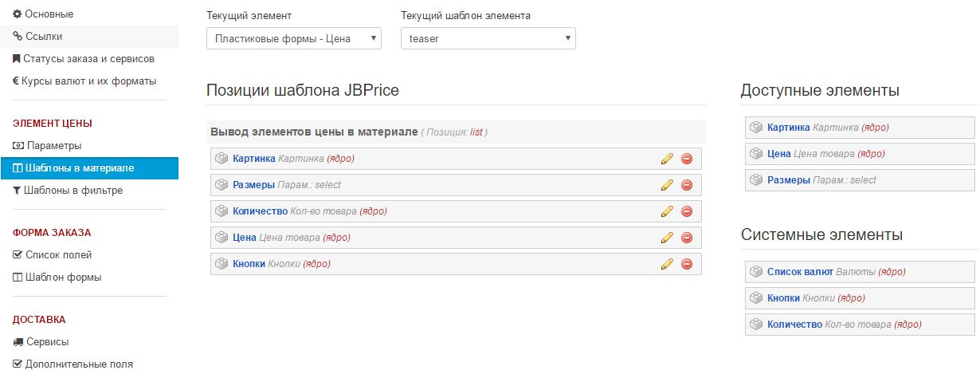This screenshot has width=980, height=378.
Task: Open Шаблоны в материале menu item
Action: 80,168
